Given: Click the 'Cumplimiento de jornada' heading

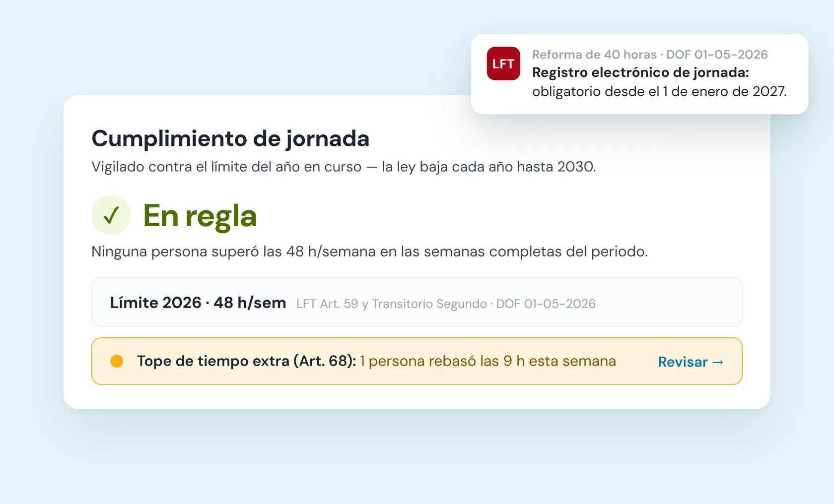Looking at the screenshot, I should pos(230,138).
